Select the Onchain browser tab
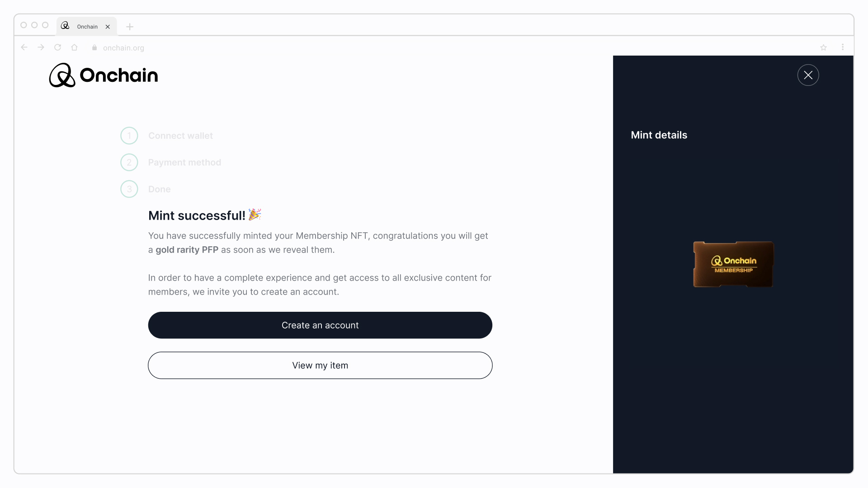Image resolution: width=868 pixels, height=488 pixels. point(86,26)
